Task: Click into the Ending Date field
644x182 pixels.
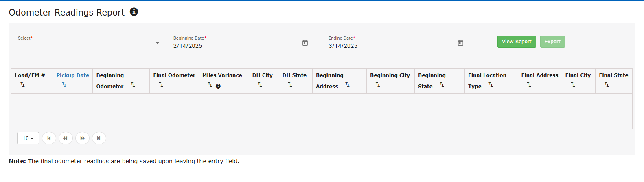Action: pos(391,46)
